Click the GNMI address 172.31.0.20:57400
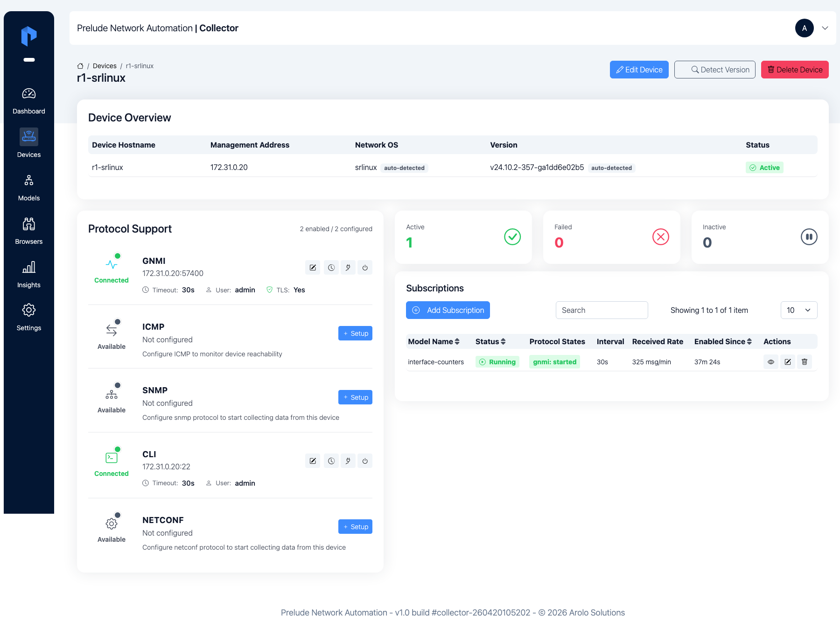This screenshot has height=630, width=840. (173, 273)
